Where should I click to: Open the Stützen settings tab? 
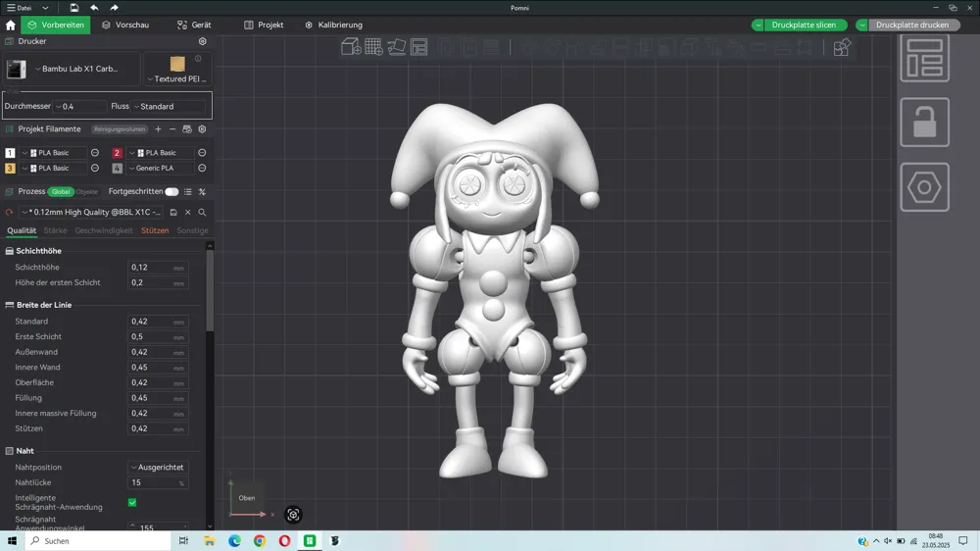tap(155, 230)
